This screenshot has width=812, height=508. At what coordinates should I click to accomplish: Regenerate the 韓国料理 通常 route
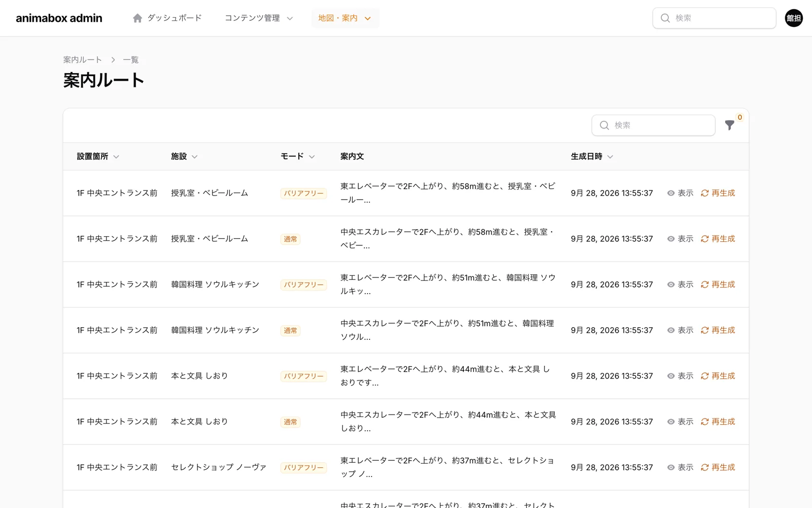click(x=718, y=330)
